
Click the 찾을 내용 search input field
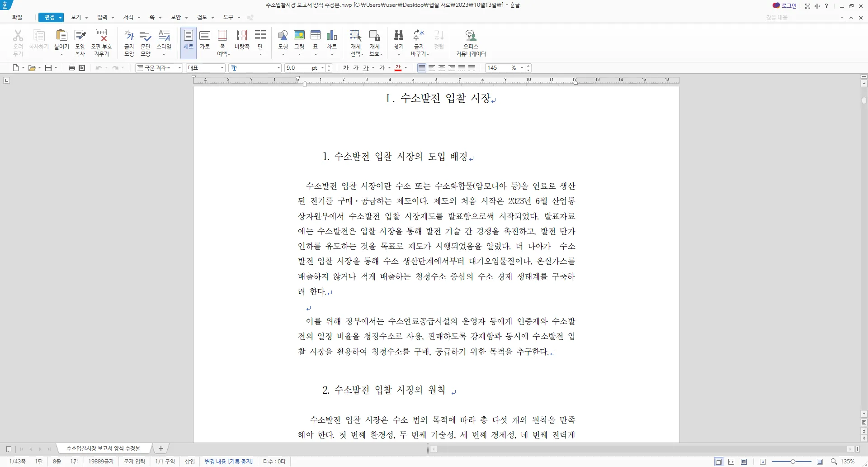click(802, 17)
